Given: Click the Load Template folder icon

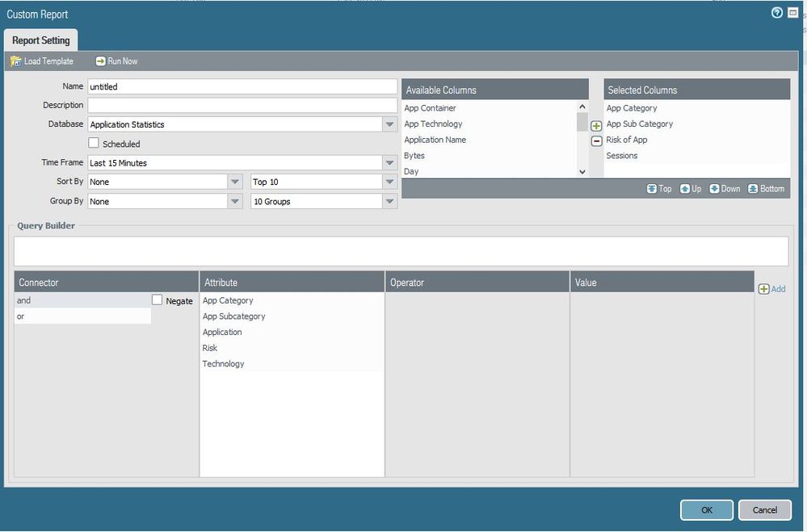Looking at the screenshot, I should (16, 61).
